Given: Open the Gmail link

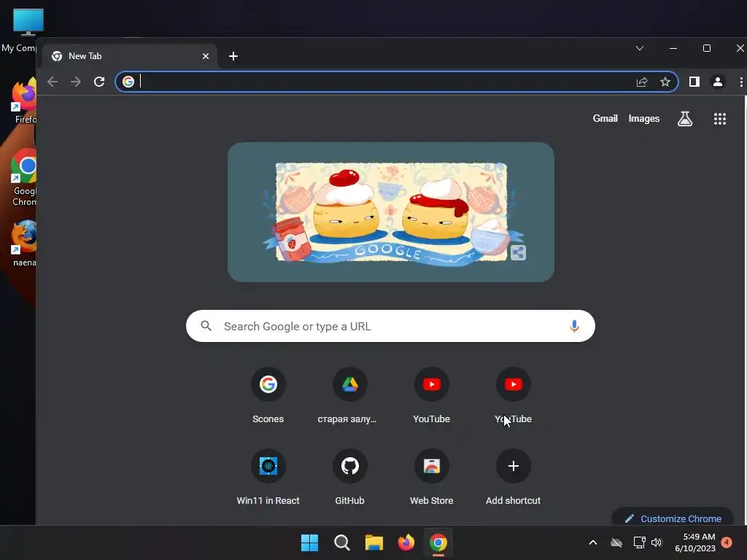Looking at the screenshot, I should coord(605,119).
